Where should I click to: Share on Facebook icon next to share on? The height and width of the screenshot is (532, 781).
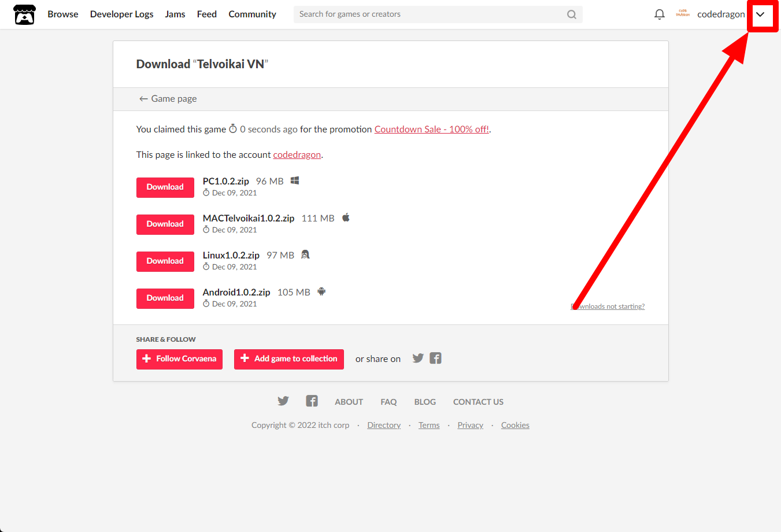pyautogui.click(x=436, y=359)
